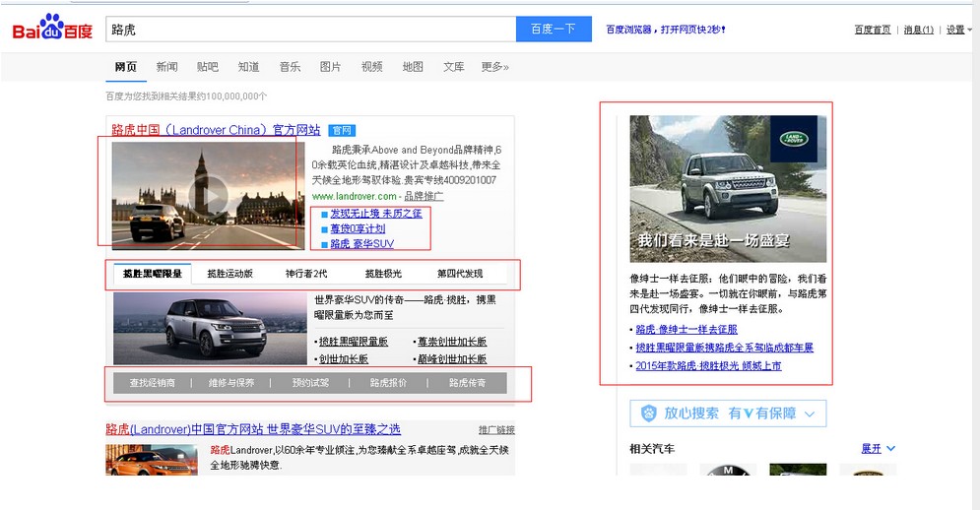
Task: Open 揽胜黑曜限量版 link
Action: pyautogui.click(x=354, y=342)
